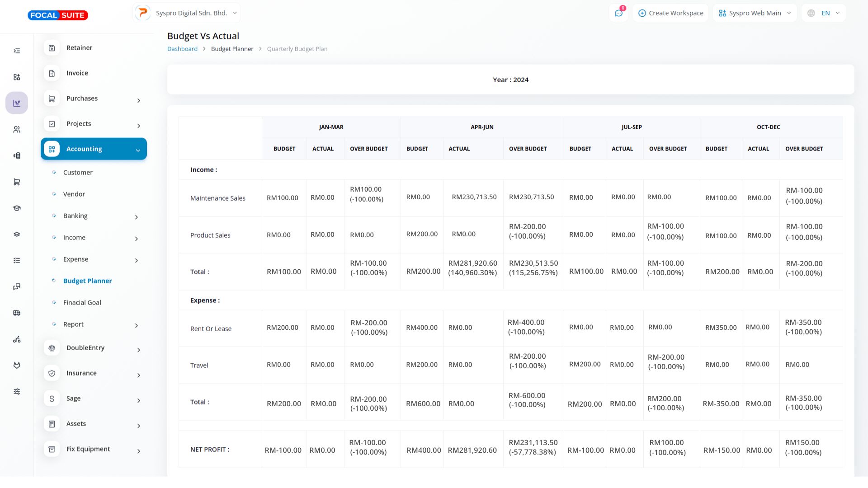Image resolution: width=868 pixels, height=488 pixels.
Task: Select Finacial Goal in Accounting submenu
Action: [82, 303]
